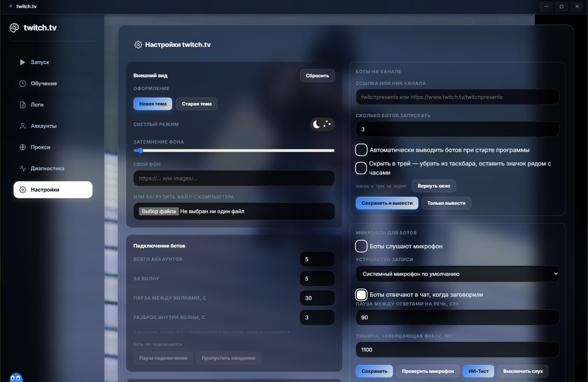Screen dimensions: 588x382
Task: Click the document icon next to Логи
Action: point(23,105)
